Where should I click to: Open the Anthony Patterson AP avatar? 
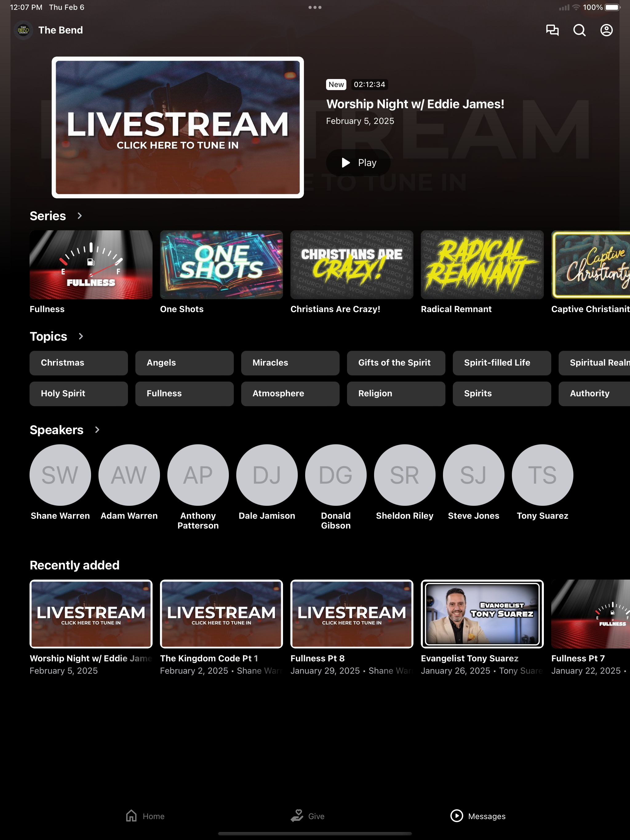(x=198, y=475)
